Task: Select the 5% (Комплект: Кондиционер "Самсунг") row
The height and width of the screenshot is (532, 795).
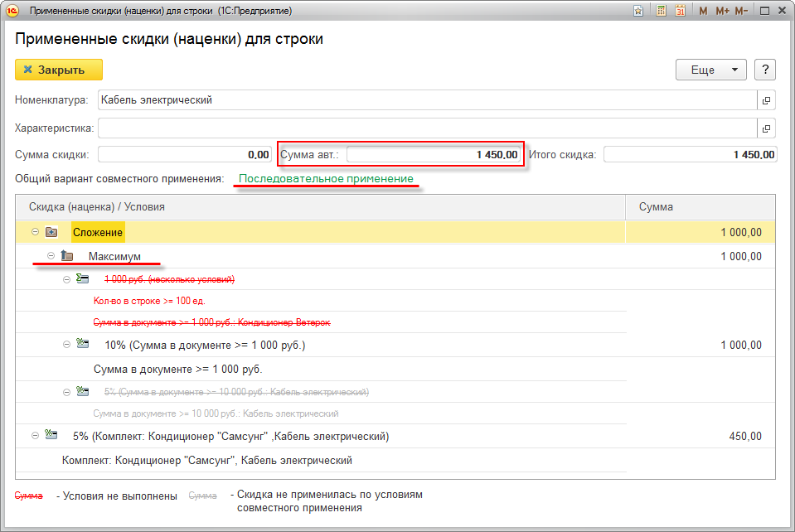Action: 230,436
